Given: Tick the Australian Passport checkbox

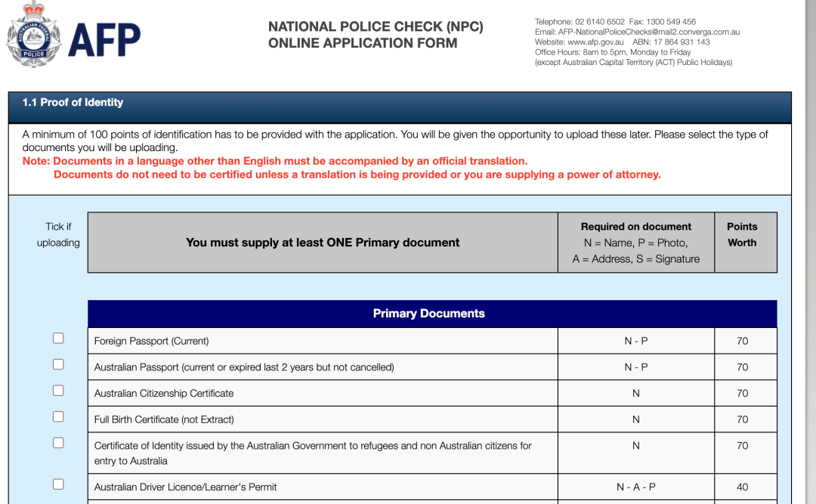Looking at the screenshot, I should [58, 364].
